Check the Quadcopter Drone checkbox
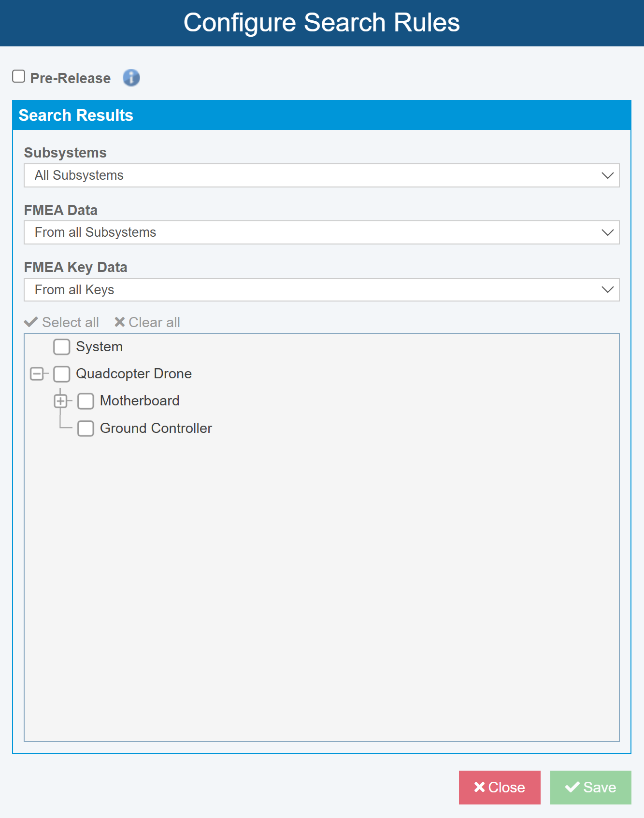 point(62,374)
